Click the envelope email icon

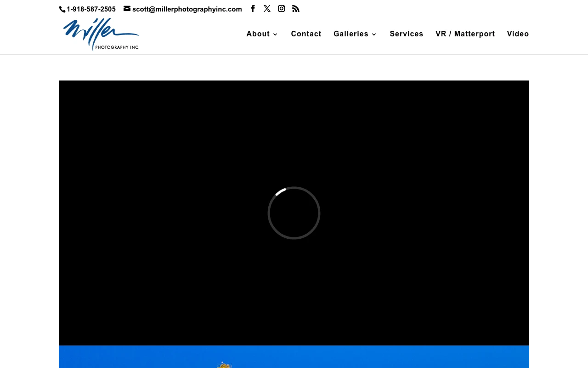coord(127,9)
